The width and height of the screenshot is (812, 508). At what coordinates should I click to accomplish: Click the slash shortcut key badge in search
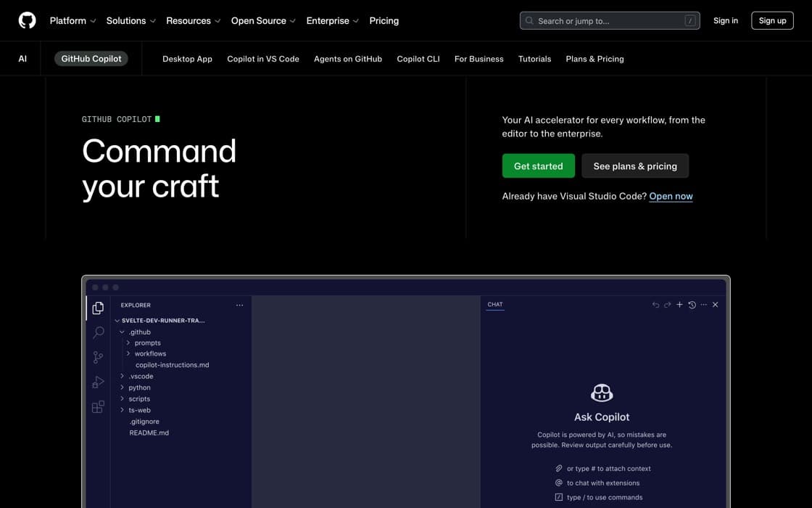689,21
